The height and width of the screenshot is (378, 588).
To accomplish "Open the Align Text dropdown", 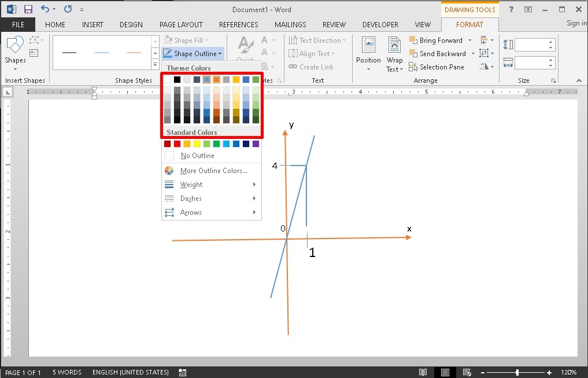I will [x=311, y=54].
